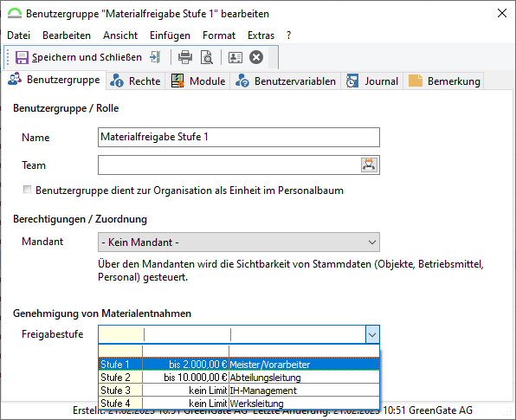This screenshot has width=516, height=420.
Task: Expand the Mandant dropdown
Action: tap(239, 242)
